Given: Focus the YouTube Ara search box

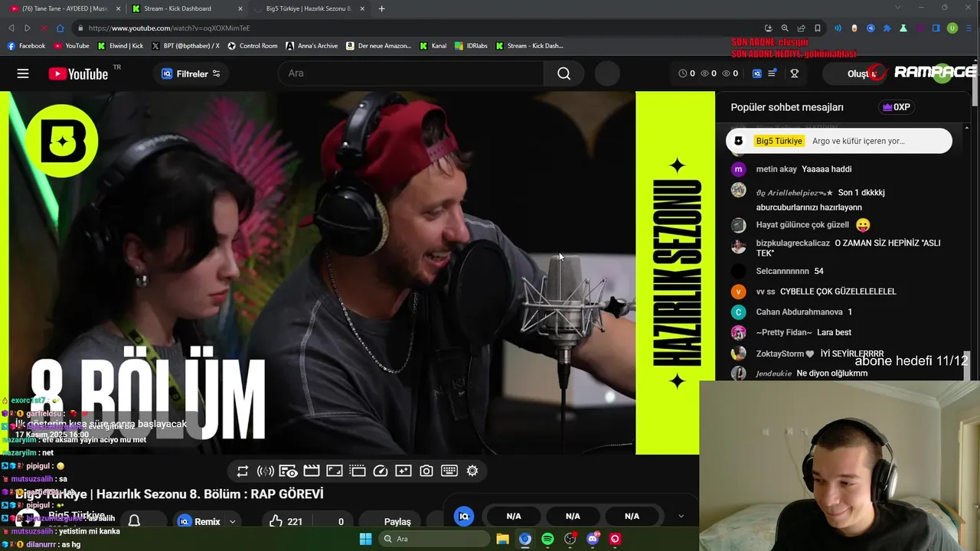Looking at the screenshot, I should pos(411,73).
